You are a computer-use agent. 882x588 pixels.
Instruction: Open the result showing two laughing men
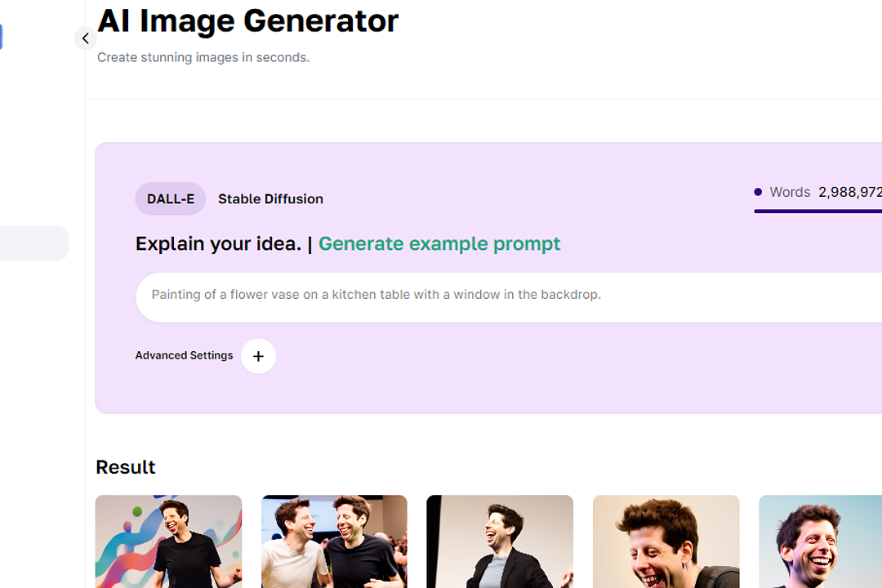pos(334,541)
